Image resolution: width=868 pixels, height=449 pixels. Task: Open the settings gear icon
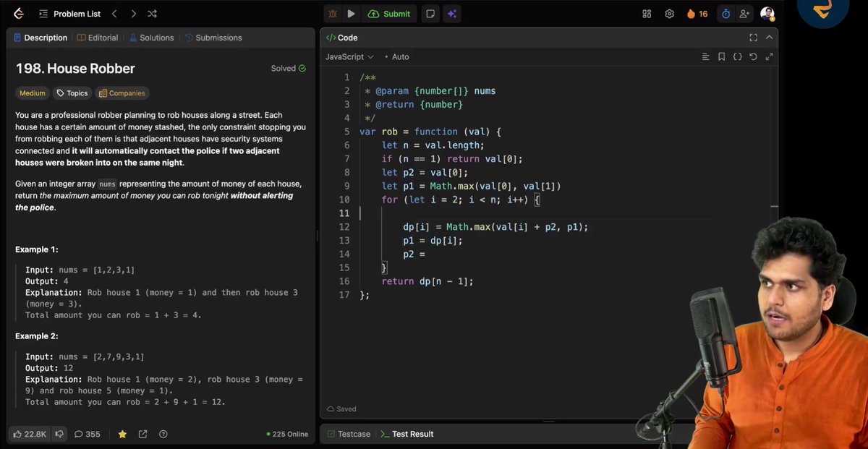[670, 14]
